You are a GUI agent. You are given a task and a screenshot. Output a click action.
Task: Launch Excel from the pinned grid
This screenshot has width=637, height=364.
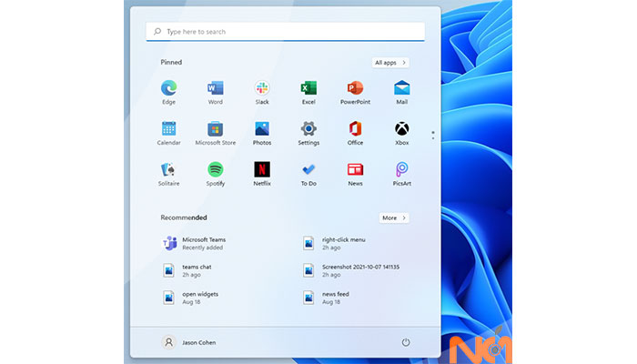pyautogui.click(x=308, y=92)
